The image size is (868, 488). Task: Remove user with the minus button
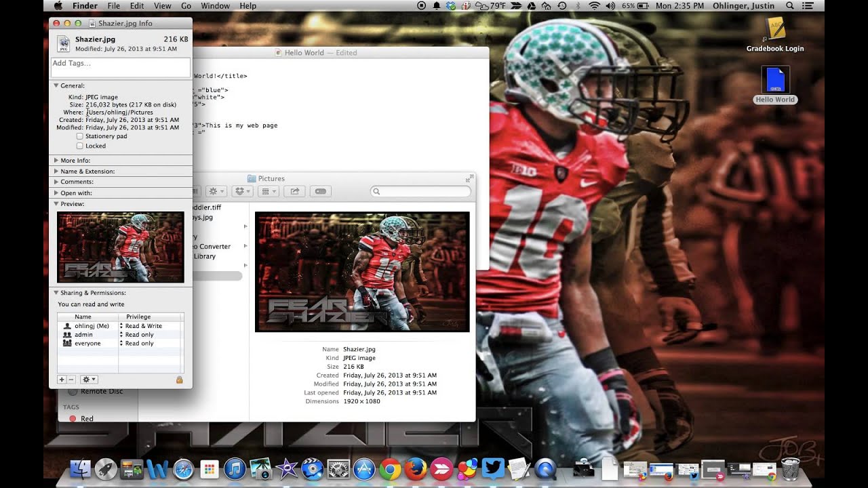71,380
